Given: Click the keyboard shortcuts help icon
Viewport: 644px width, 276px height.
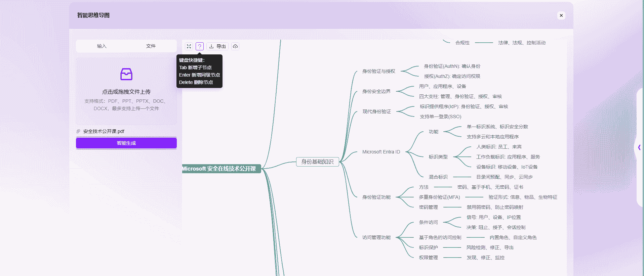Looking at the screenshot, I should click(200, 46).
